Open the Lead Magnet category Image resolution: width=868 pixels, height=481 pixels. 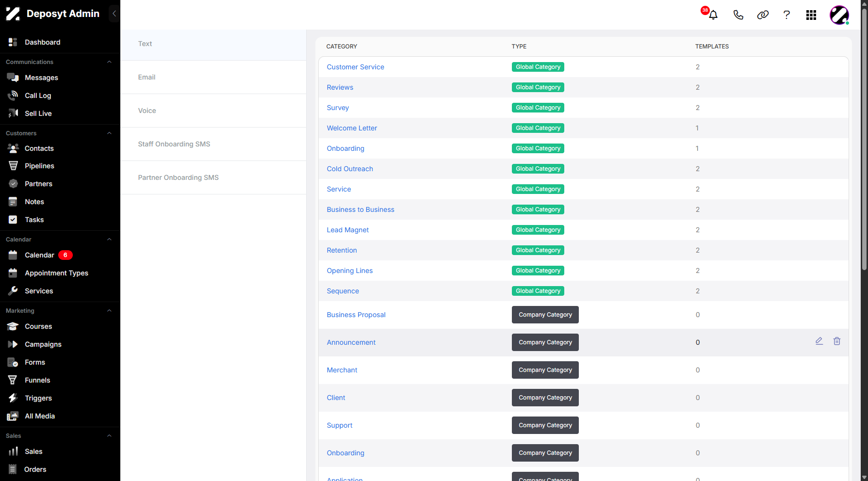tap(347, 230)
